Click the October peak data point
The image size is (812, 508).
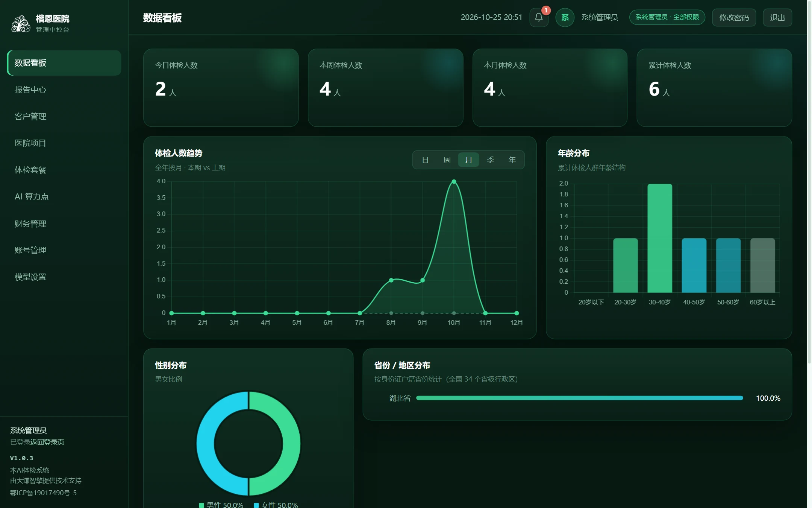click(x=454, y=182)
